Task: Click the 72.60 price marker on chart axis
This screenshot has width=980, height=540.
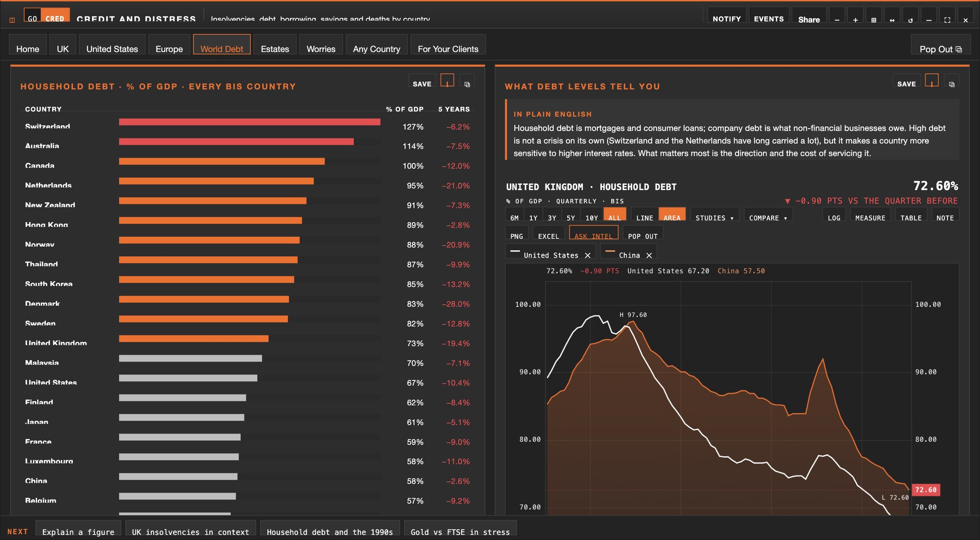Action: pos(926,489)
